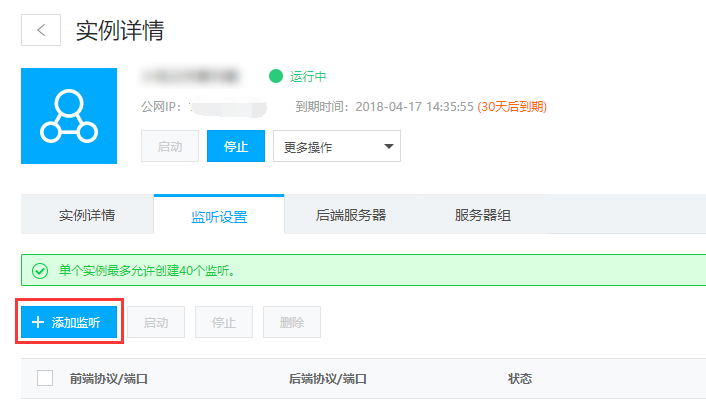Click the green 运行中 status dot
This screenshot has width=706, height=407.
[276, 76]
